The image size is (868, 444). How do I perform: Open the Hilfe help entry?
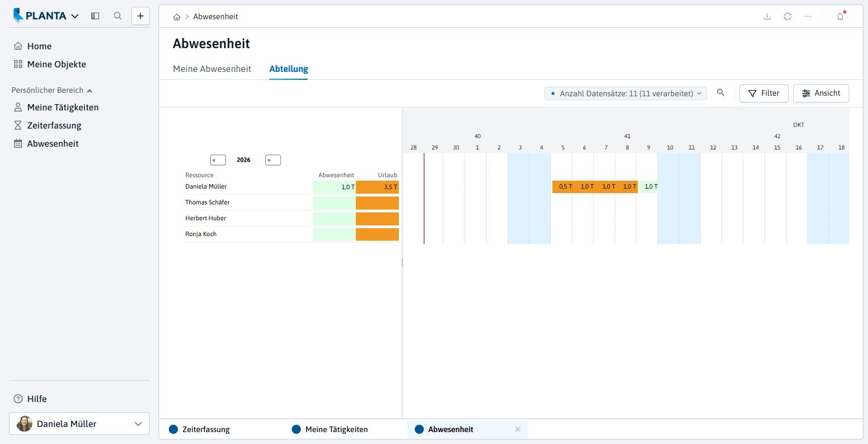pyautogui.click(x=30, y=399)
